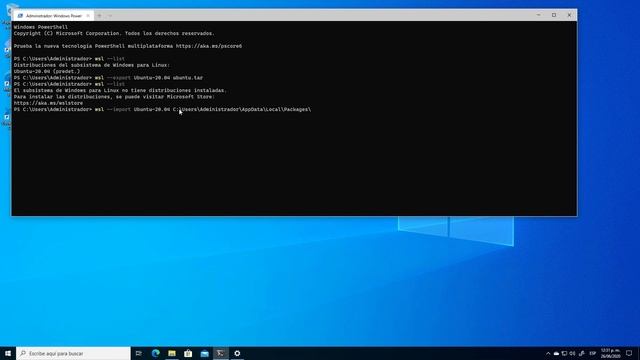The width and height of the screenshot is (640, 360).
Task: Launch Microsoft Edge from the taskbar
Action: click(x=156, y=353)
